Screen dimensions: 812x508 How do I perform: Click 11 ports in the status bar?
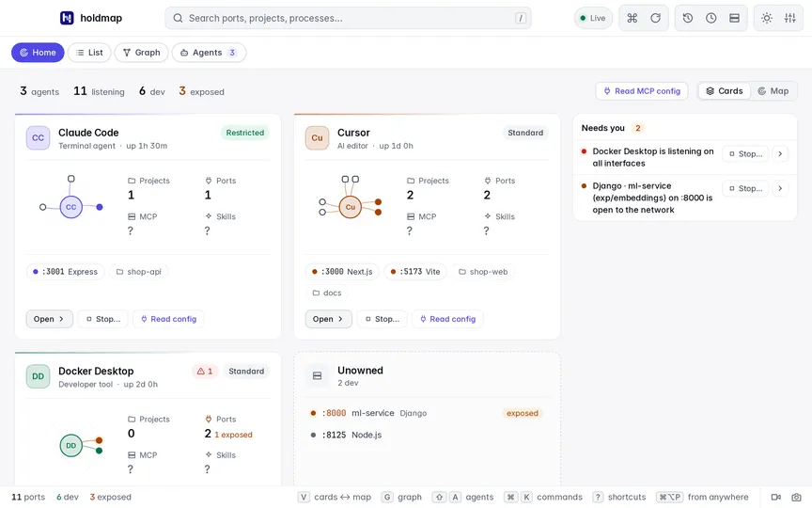28,497
